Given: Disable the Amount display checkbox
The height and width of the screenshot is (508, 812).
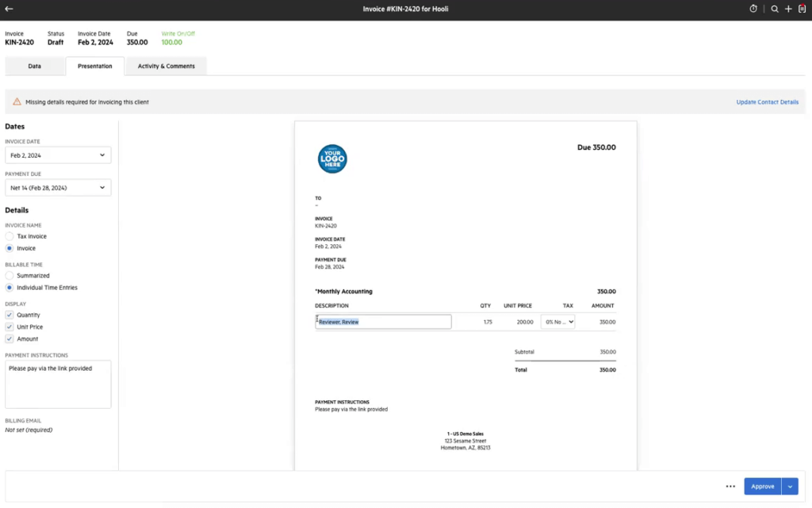Looking at the screenshot, I should (x=10, y=338).
